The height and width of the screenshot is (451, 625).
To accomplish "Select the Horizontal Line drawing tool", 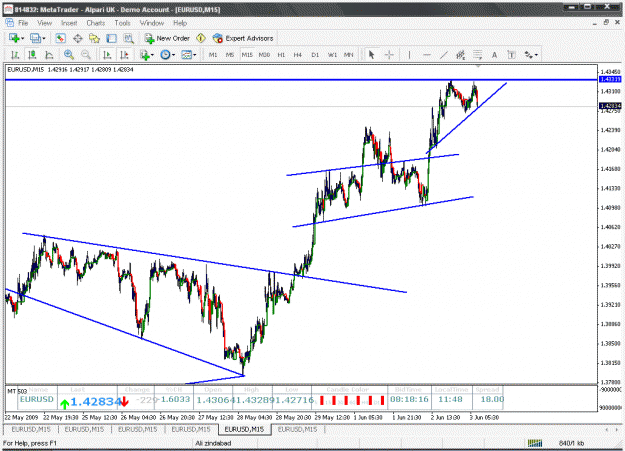I will tap(426, 55).
